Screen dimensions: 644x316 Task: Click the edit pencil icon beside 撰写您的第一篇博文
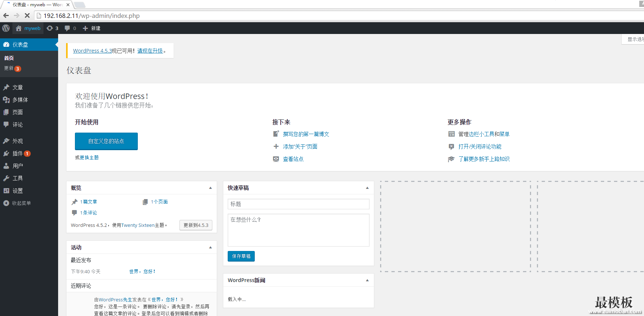(276, 134)
